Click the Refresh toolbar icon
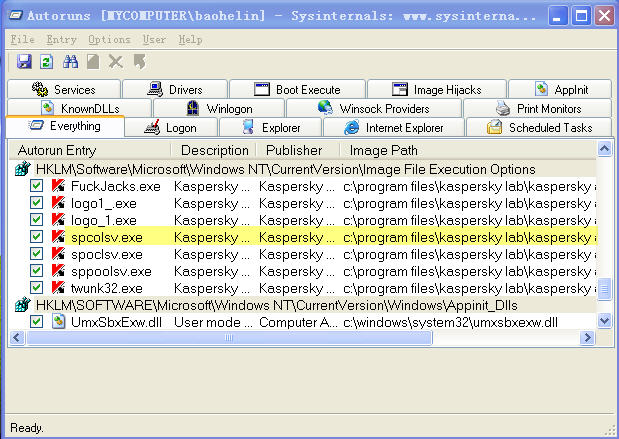Image resolution: width=619 pixels, height=439 pixels. (46, 62)
